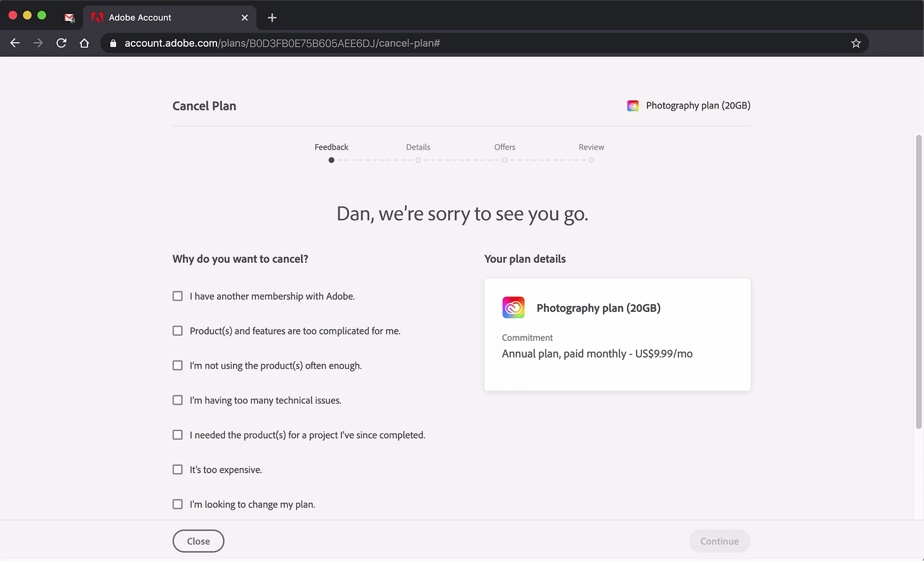924x565 pixels.
Task: Click the 'Cancel Plan' heading
Action: click(x=204, y=106)
